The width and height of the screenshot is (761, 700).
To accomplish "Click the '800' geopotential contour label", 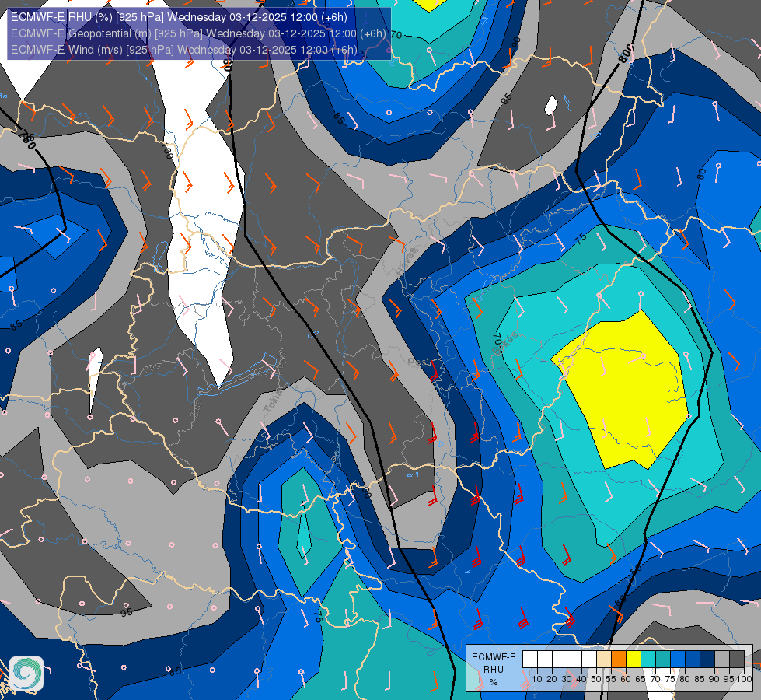I will pos(626,54).
